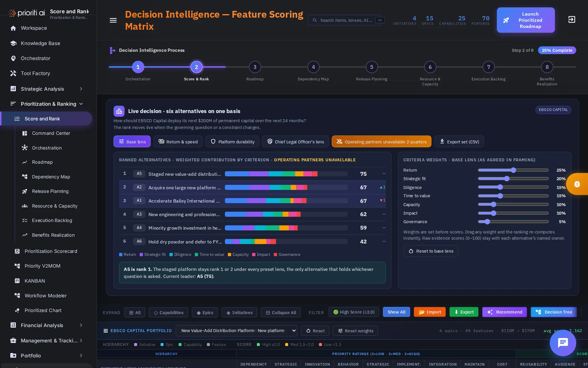Viewport: 588px width, 368px height.
Task: Click the Execution Backlog checklist icon
Action: 25,220
